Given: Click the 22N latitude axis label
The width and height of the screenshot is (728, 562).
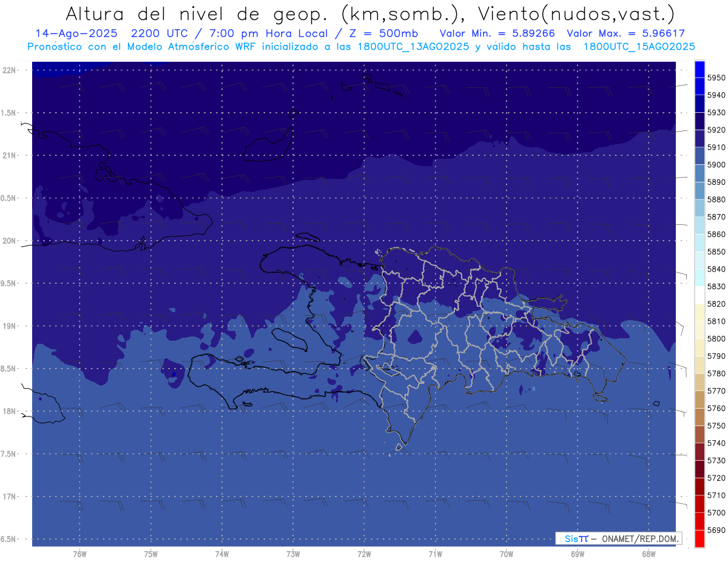Looking at the screenshot, I should (x=9, y=70).
